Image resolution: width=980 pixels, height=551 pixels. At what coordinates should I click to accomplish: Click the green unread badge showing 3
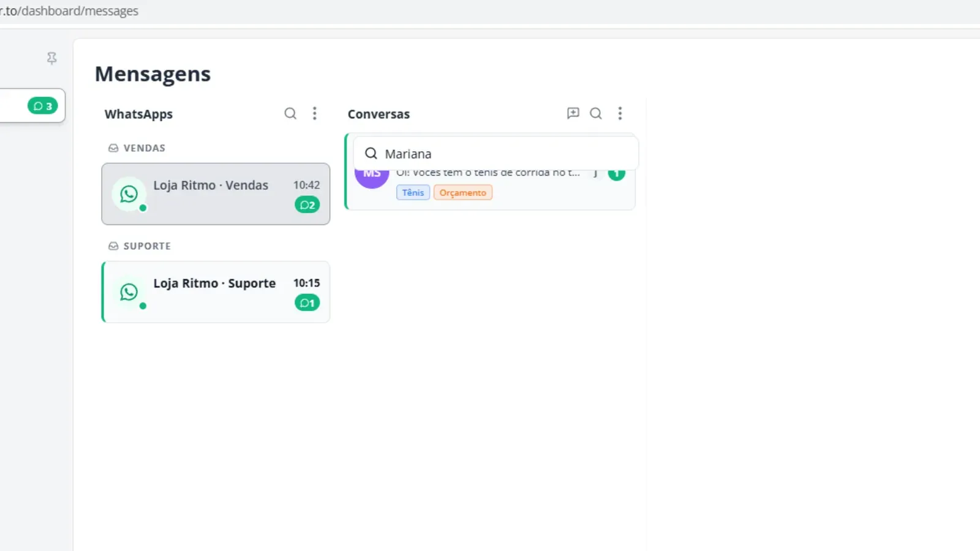tap(43, 106)
